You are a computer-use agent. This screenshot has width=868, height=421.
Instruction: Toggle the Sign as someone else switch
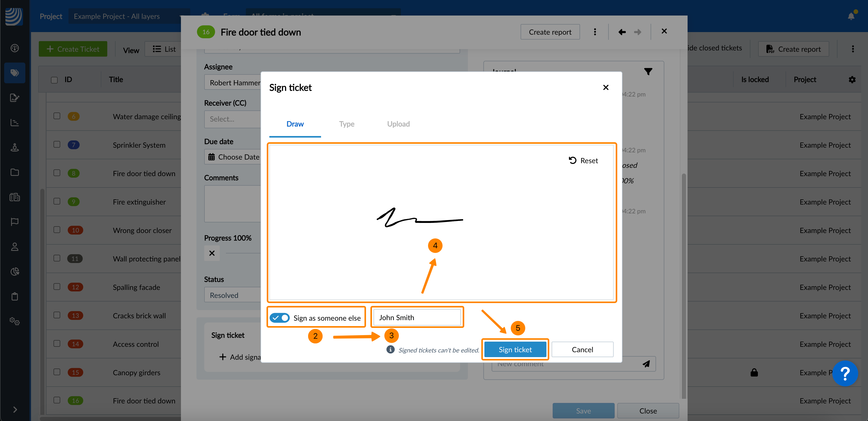pos(280,318)
